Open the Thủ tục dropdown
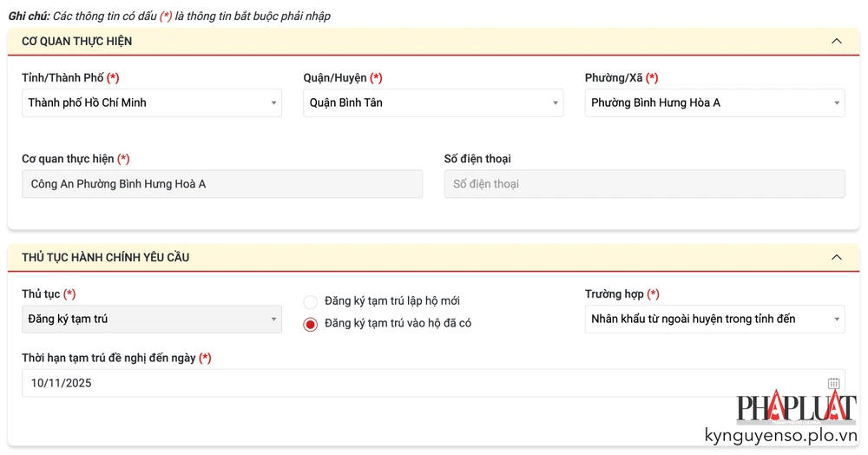Screen dimensions: 868x455 point(151,319)
